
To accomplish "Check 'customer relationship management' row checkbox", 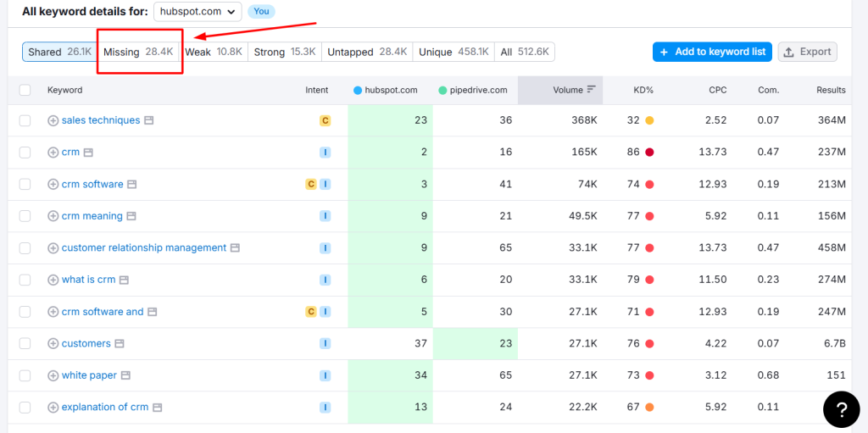I will pos(25,248).
